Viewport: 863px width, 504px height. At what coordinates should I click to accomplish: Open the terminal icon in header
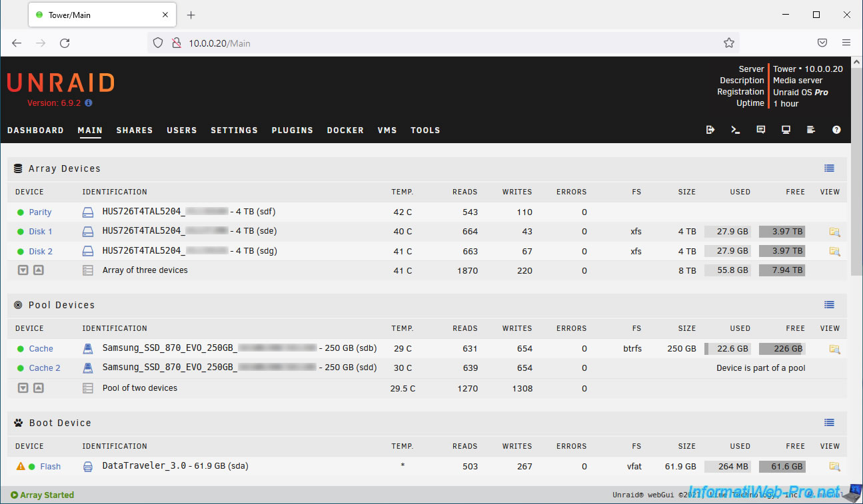pos(736,130)
